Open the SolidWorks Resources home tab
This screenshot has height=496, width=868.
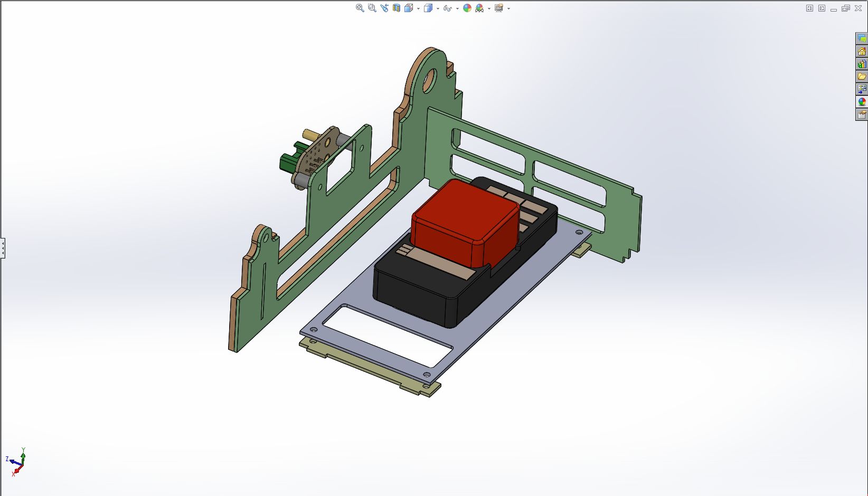coord(862,51)
